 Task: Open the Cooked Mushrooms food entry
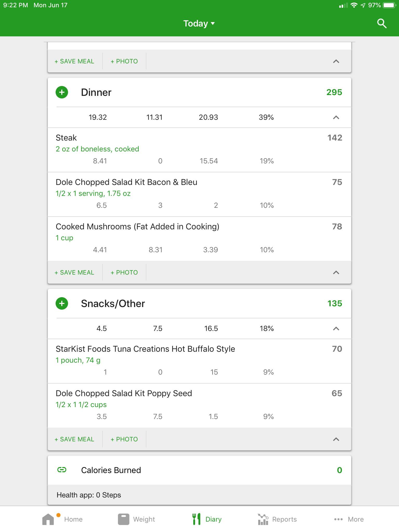coord(199,239)
